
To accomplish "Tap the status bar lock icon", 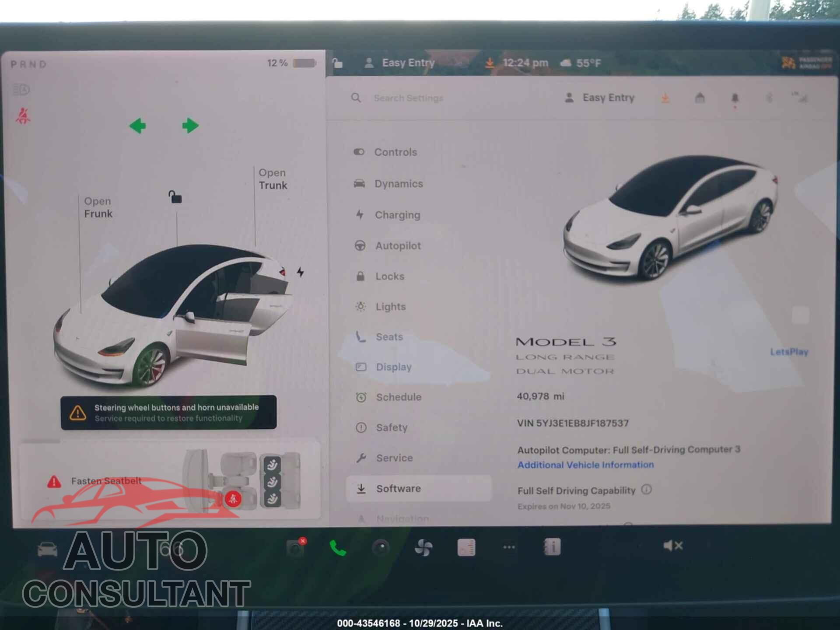I will 337,63.
